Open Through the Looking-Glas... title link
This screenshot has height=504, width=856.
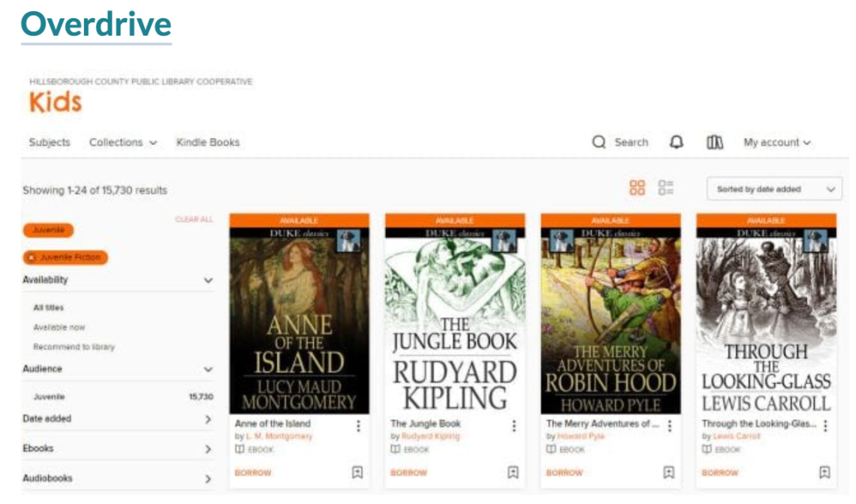click(x=759, y=424)
